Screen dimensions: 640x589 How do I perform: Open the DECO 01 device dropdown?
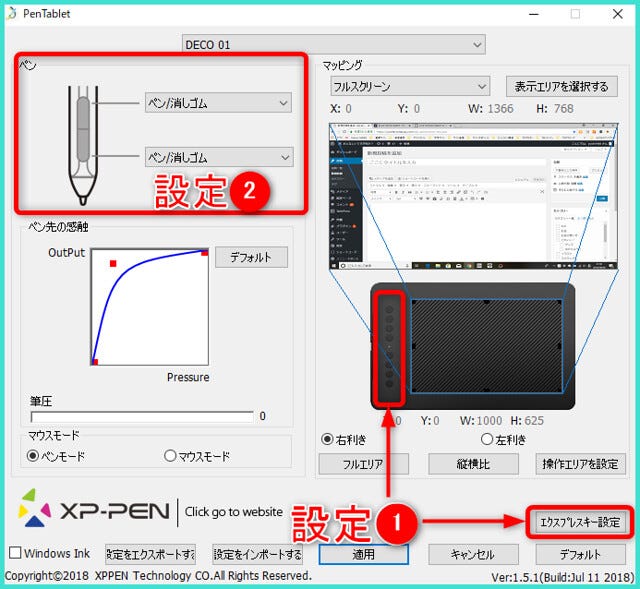pos(333,44)
